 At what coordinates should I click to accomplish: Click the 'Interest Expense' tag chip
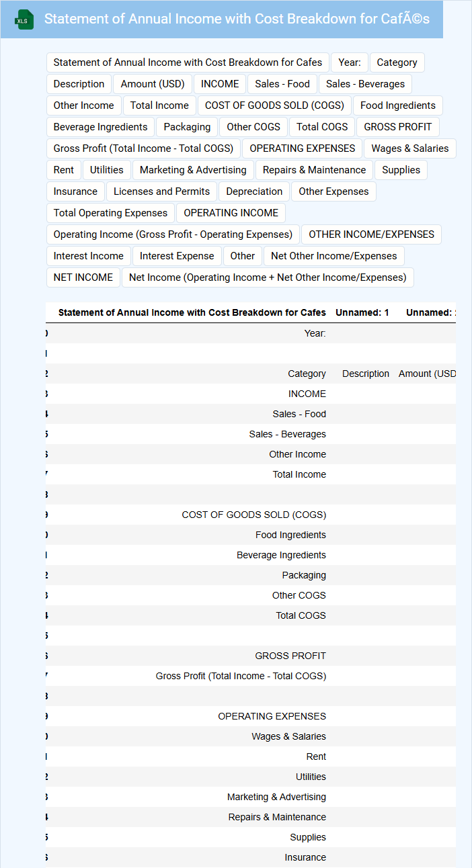pos(177,256)
